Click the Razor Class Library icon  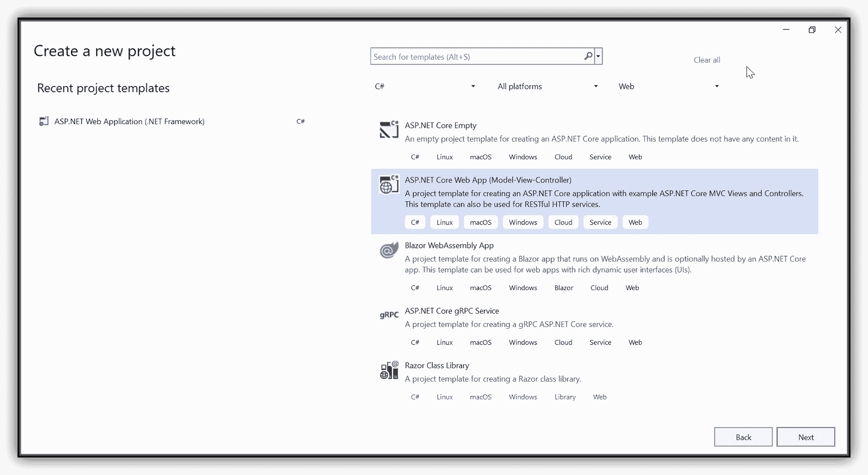click(x=389, y=370)
